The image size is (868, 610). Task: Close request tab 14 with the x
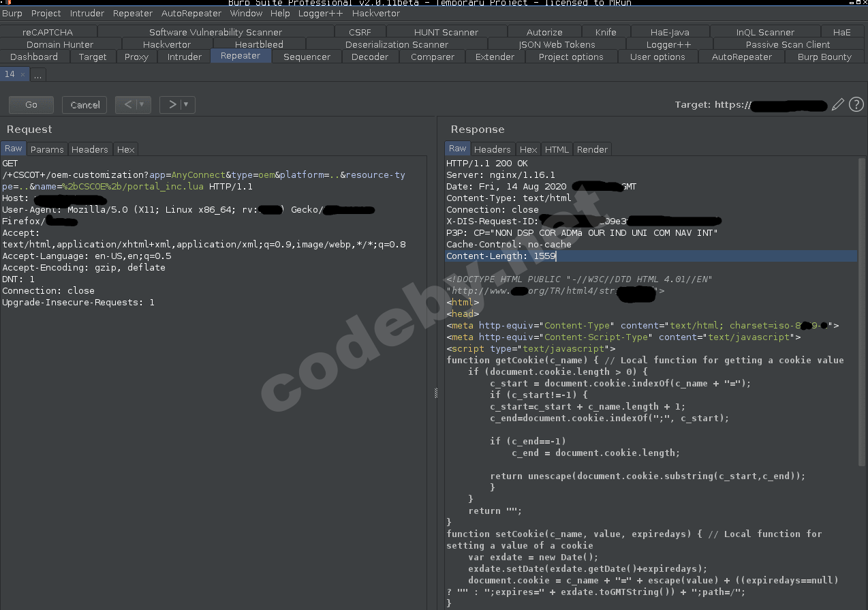click(x=22, y=74)
